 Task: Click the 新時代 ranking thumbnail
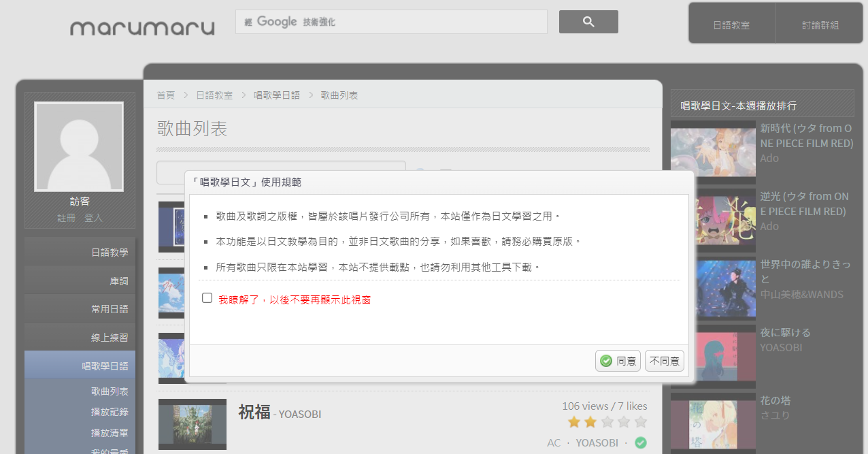[713, 152]
